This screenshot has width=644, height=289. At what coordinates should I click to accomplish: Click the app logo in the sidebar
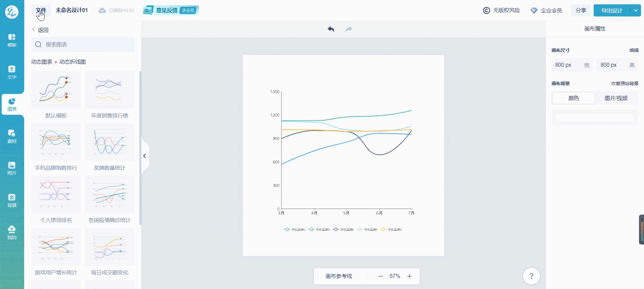12,12
